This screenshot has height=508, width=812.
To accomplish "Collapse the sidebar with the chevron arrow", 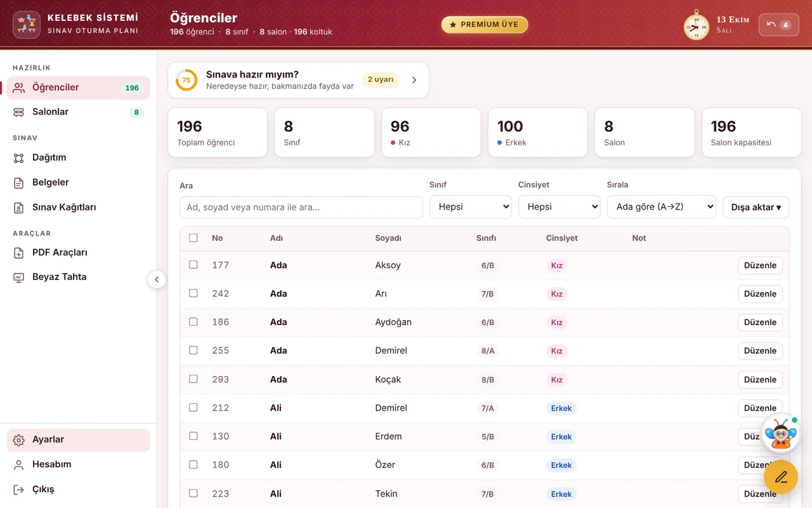I will pyautogui.click(x=157, y=279).
